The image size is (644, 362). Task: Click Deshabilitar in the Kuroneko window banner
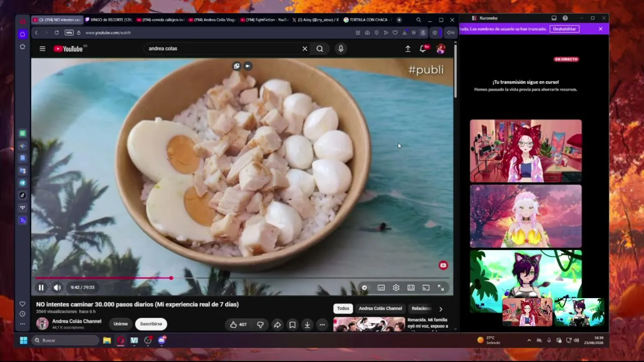565,29
